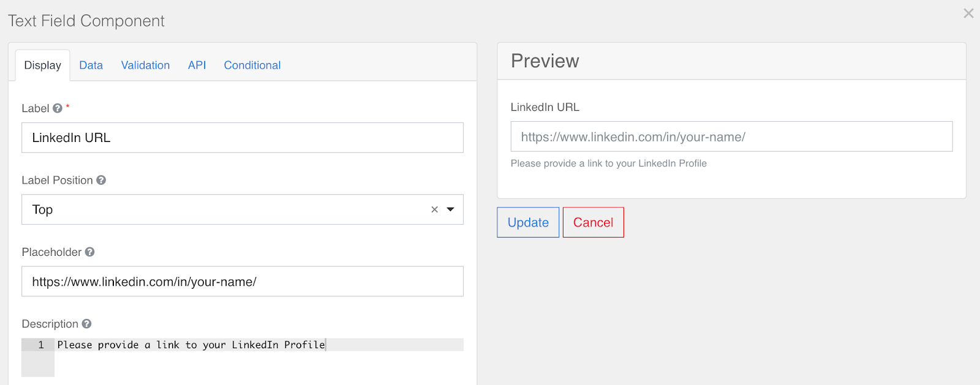The width and height of the screenshot is (980, 385).
Task: Click into the Placeholder text field
Action: [242, 282]
